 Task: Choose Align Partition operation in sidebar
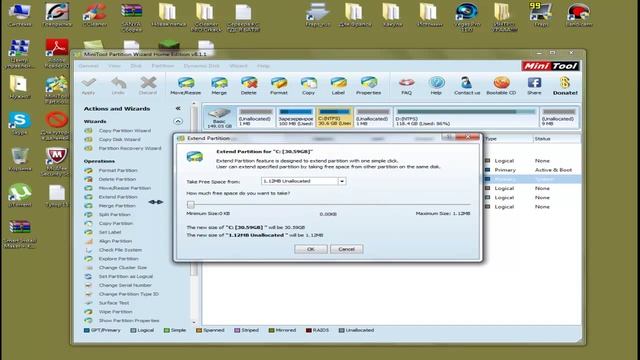coord(115,241)
